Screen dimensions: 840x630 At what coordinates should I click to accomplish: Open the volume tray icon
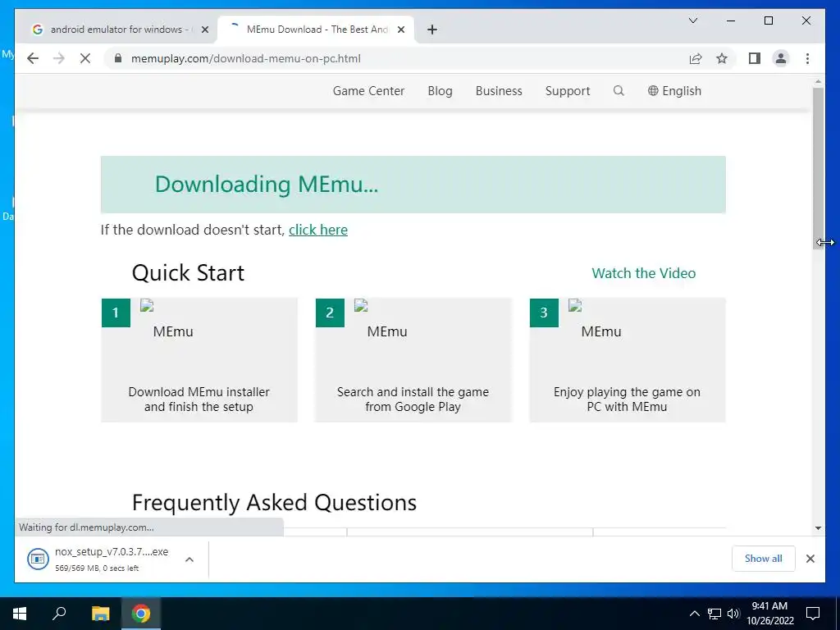click(733, 614)
